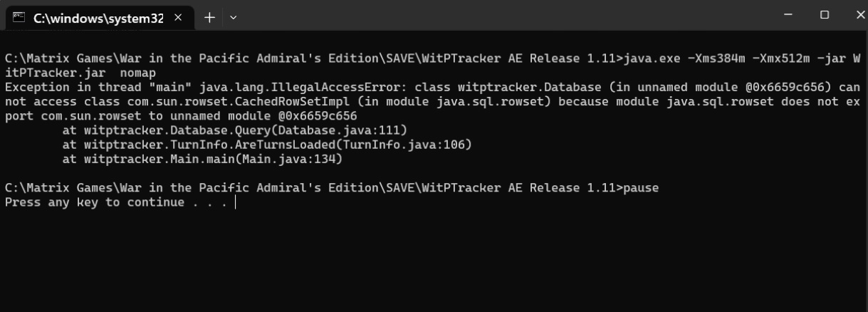868x312 pixels.
Task: Close the C:\windows\system32 tab
Action: (179, 16)
